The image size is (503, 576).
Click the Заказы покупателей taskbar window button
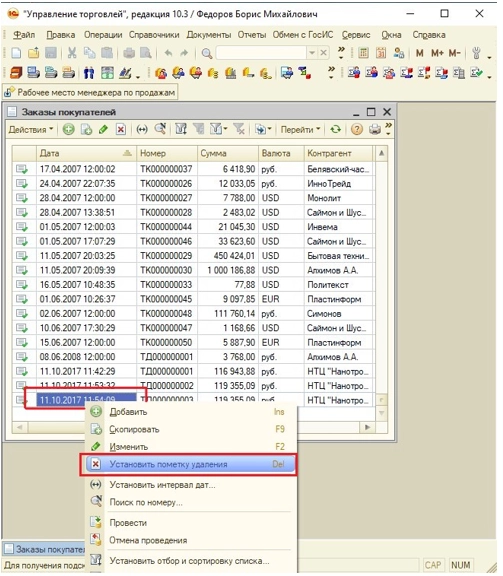[x=44, y=549]
